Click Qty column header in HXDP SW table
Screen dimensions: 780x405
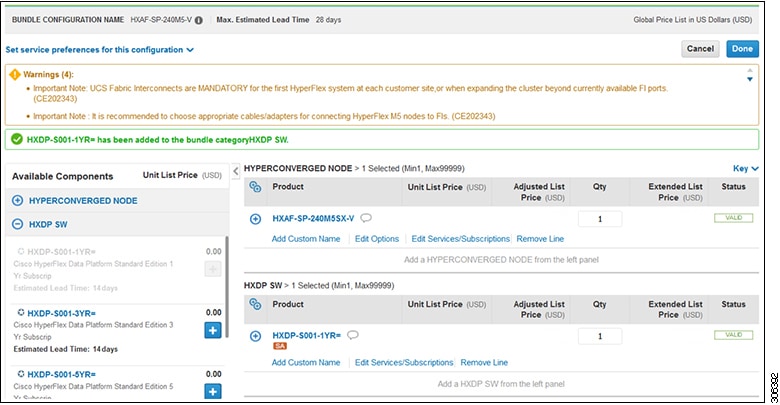point(599,304)
